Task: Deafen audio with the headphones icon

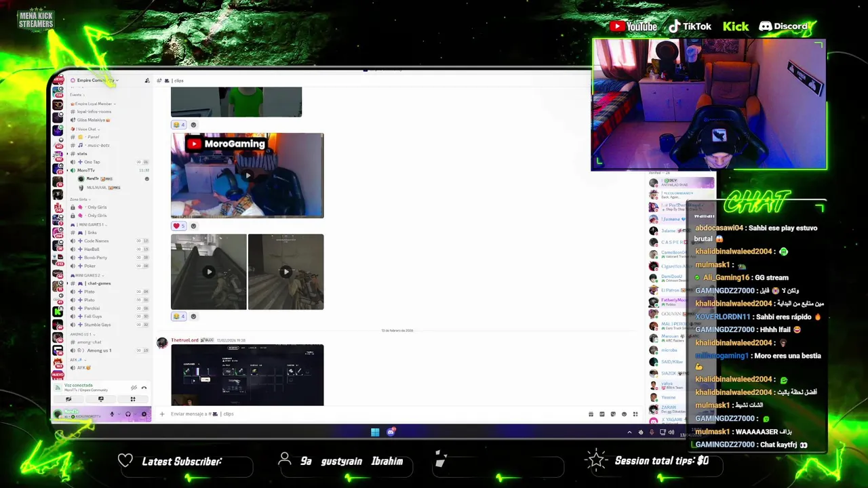Action: 127,414
